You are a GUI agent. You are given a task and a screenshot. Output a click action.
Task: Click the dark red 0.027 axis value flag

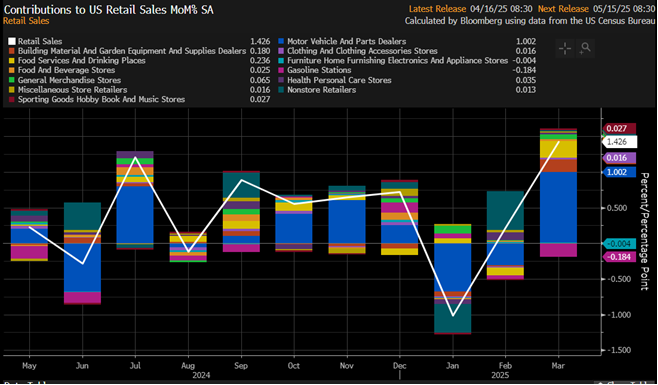[x=619, y=128]
